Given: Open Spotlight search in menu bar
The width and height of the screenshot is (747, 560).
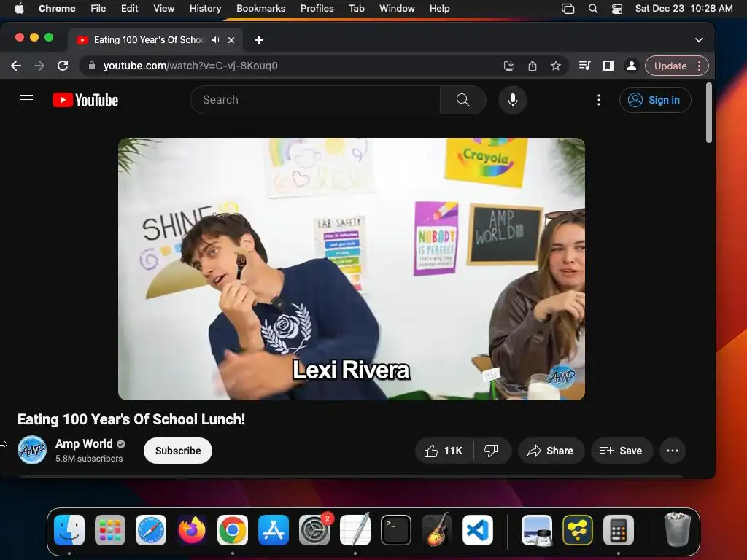Looking at the screenshot, I should [592, 9].
